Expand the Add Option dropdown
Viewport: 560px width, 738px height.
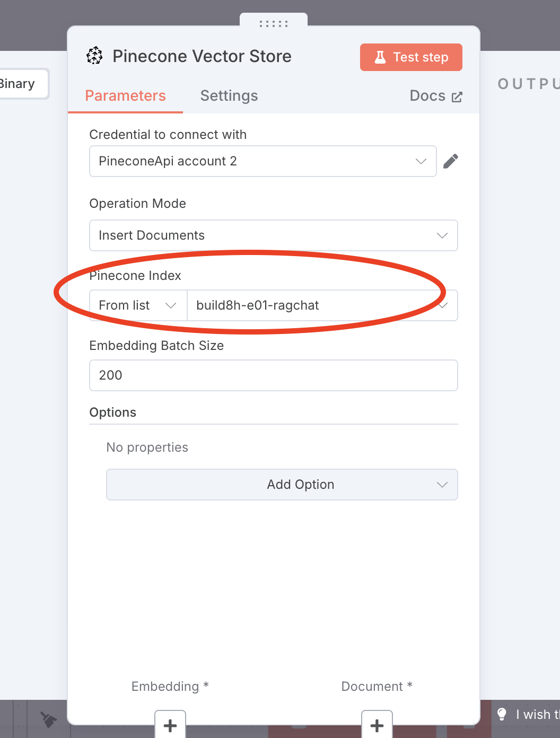coord(282,485)
